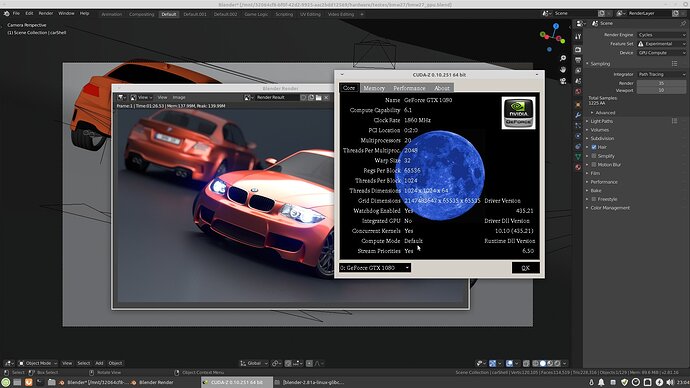Open the volume speaker tray icon
This screenshot has width=690, height=388.
(x=670, y=382)
